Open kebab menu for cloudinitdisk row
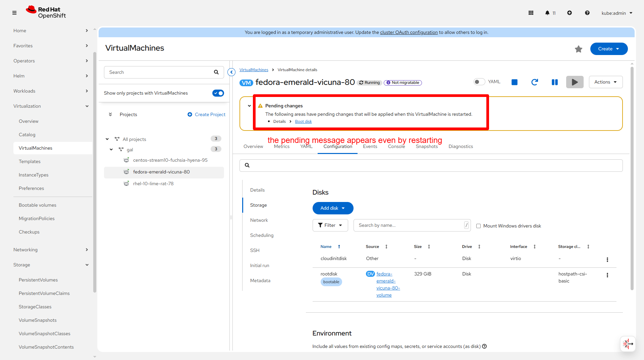The width and height of the screenshot is (644, 360). (x=607, y=260)
